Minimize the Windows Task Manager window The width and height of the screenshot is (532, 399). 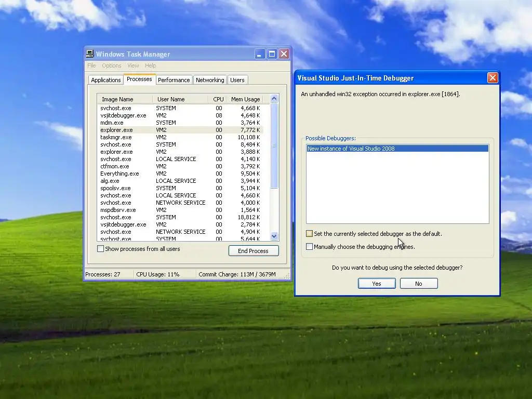point(260,54)
